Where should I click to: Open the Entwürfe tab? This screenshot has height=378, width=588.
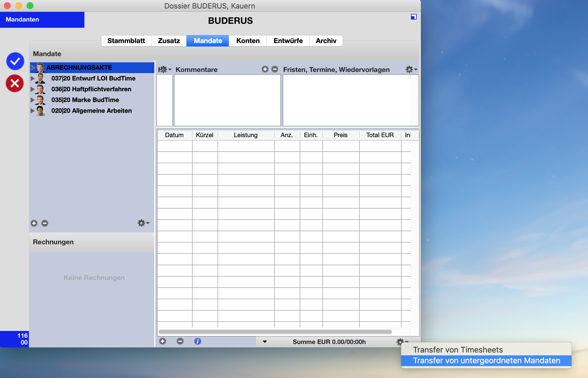288,41
